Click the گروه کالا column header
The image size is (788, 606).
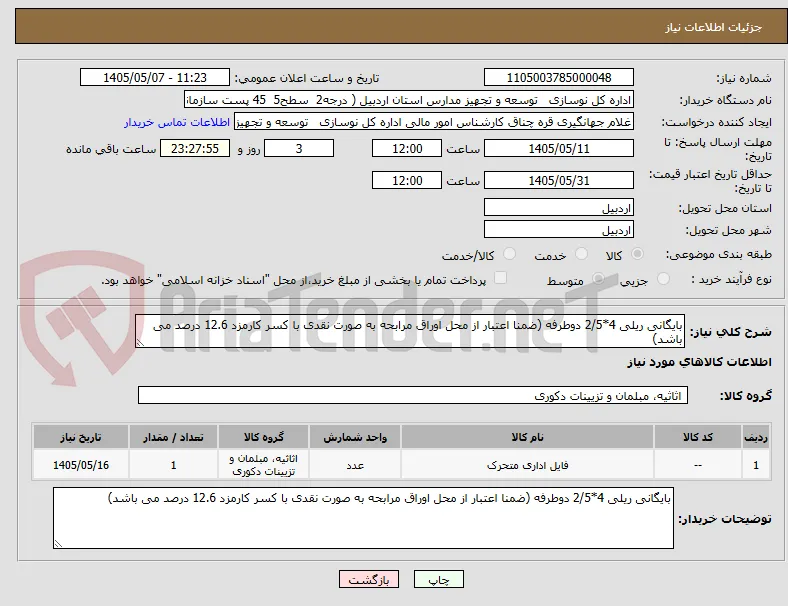pyautogui.click(x=263, y=437)
